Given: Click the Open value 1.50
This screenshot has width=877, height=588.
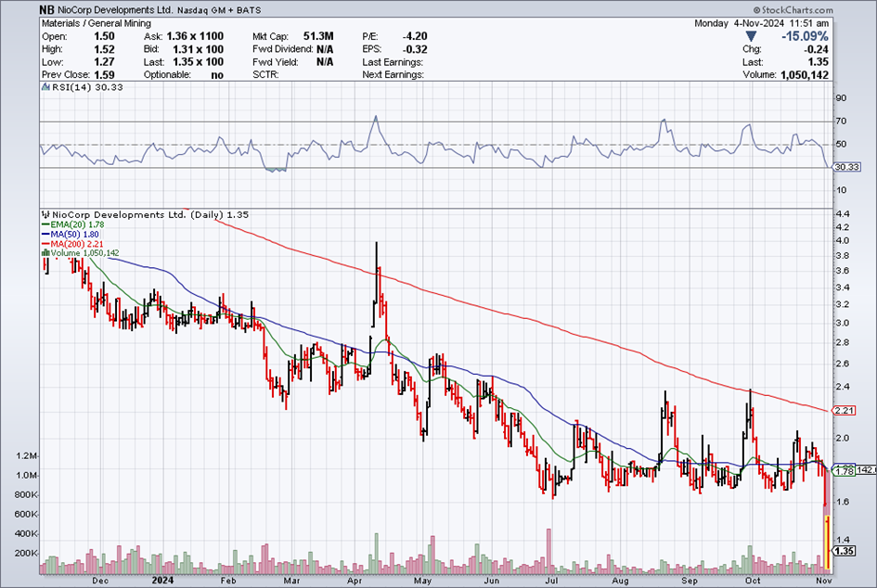Looking at the screenshot, I should [x=104, y=36].
